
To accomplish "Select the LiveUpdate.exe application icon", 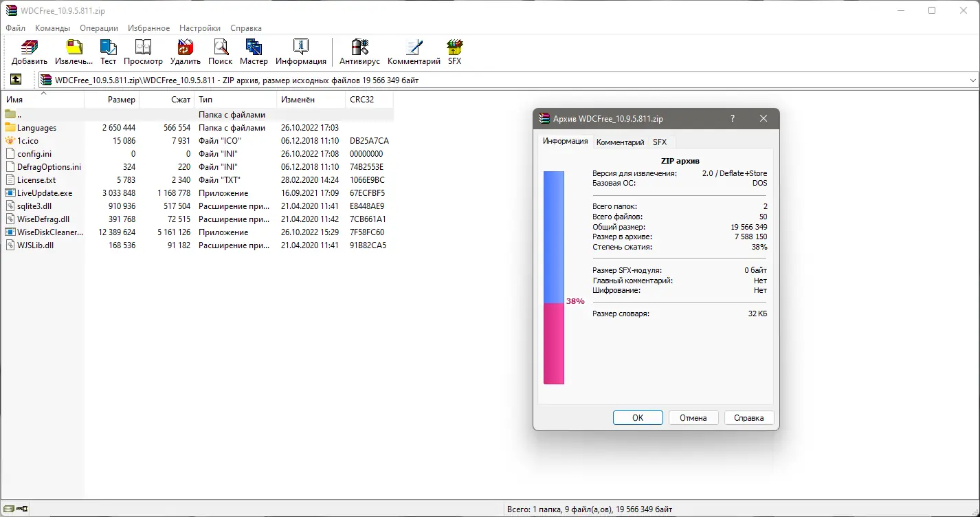I will point(10,193).
